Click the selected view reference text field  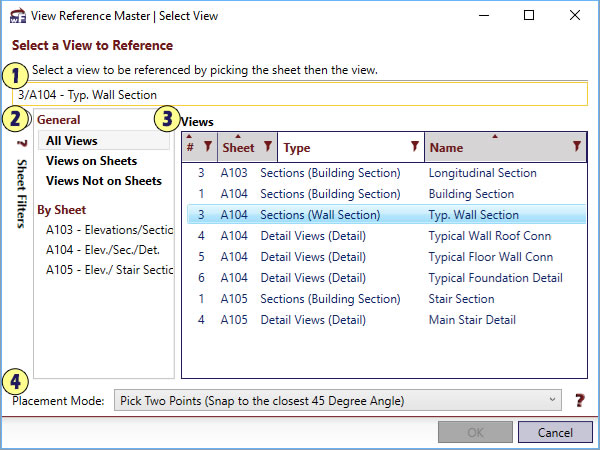(300, 95)
